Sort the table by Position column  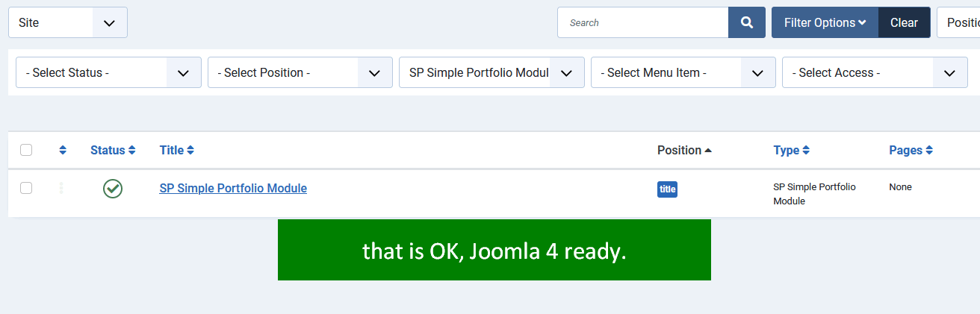(x=684, y=150)
